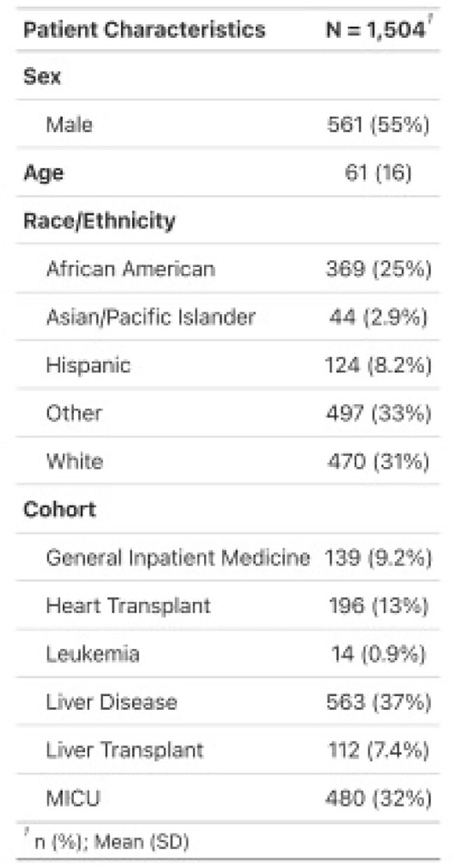
Task: Click the Liver Disease row label
Action: point(112,702)
